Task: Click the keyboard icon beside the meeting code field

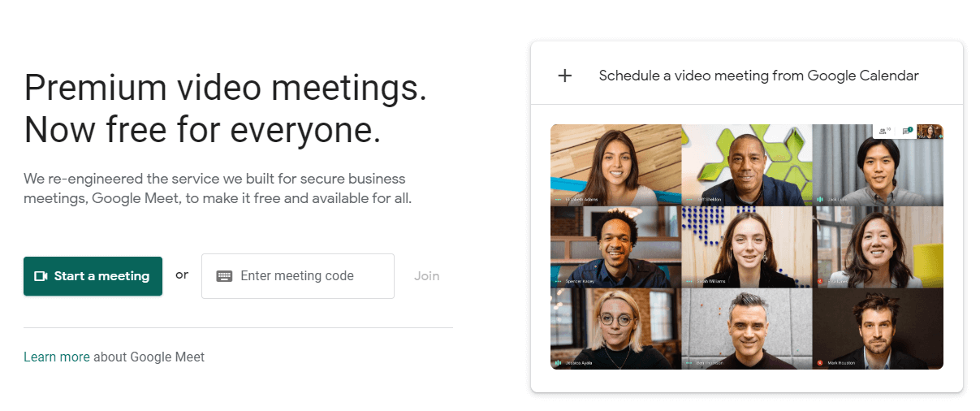Action: point(225,276)
